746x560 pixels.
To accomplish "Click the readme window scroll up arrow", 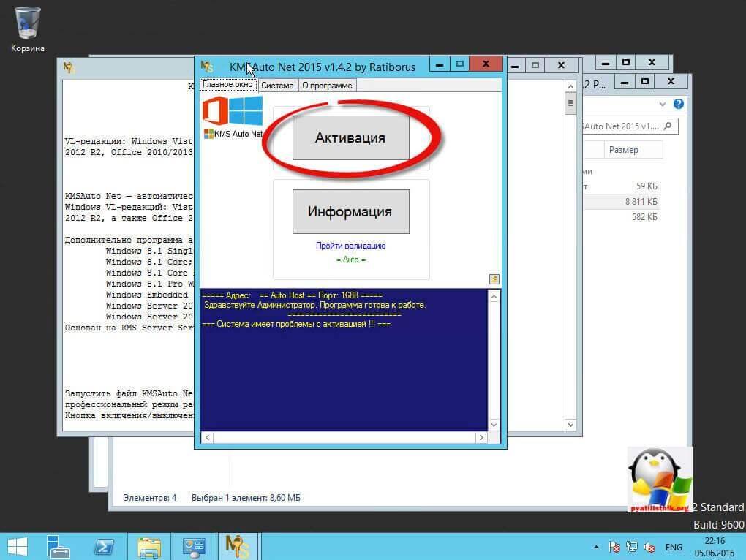I will [570, 86].
